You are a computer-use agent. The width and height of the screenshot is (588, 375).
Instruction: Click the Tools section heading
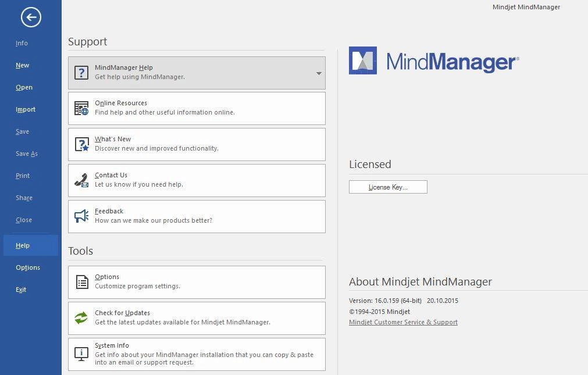(81, 251)
